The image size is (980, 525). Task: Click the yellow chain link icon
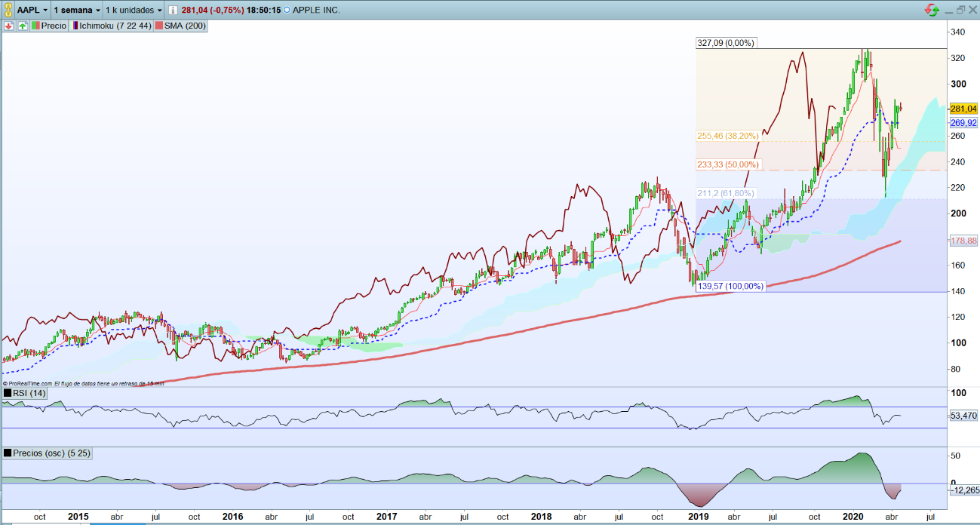(8, 11)
